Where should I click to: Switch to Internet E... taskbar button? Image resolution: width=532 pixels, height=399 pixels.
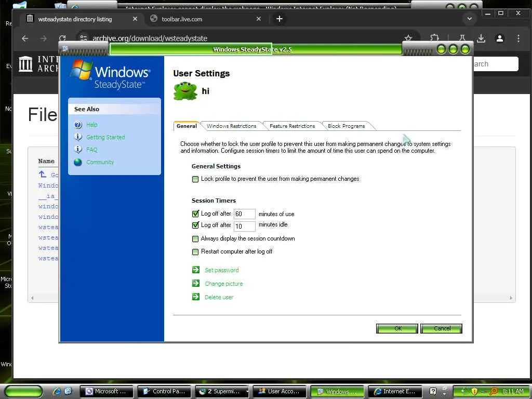(x=395, y=391)
